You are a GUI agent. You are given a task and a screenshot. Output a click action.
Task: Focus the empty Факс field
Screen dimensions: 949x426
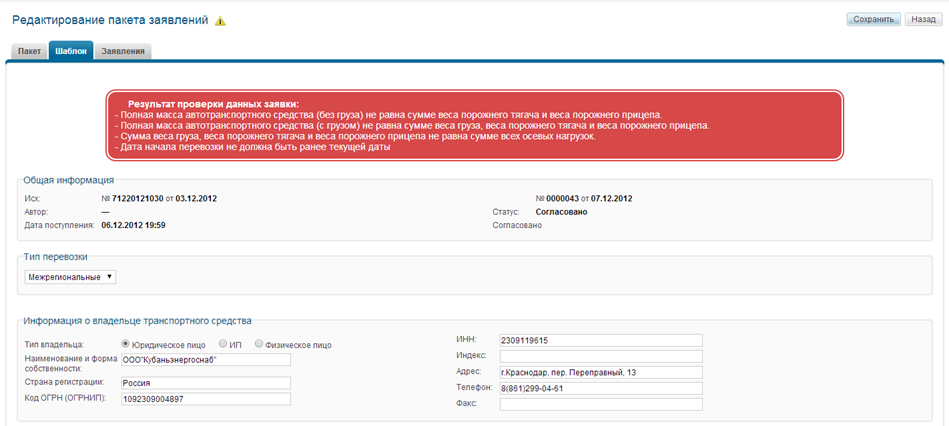coord(601,404)
